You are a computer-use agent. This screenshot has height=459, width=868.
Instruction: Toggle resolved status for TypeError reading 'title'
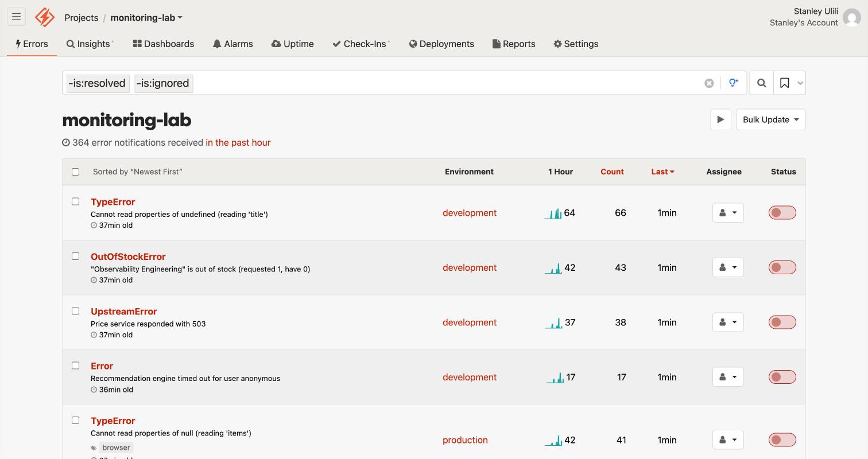coord(782,213)
